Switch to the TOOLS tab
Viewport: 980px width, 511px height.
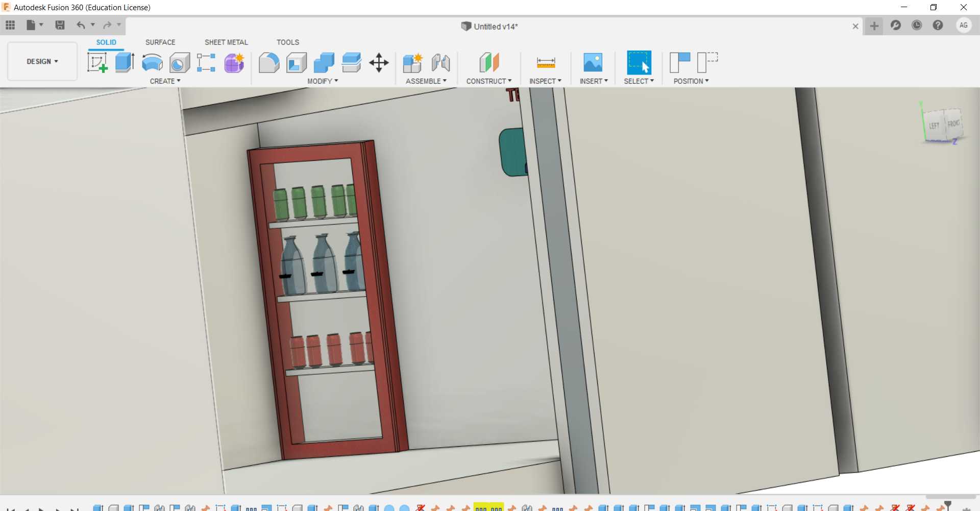click(288, 42)
